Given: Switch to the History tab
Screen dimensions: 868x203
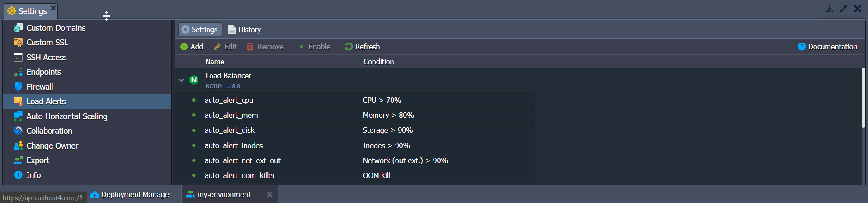Looking at the screenshot, I should [x=245, y=29].
